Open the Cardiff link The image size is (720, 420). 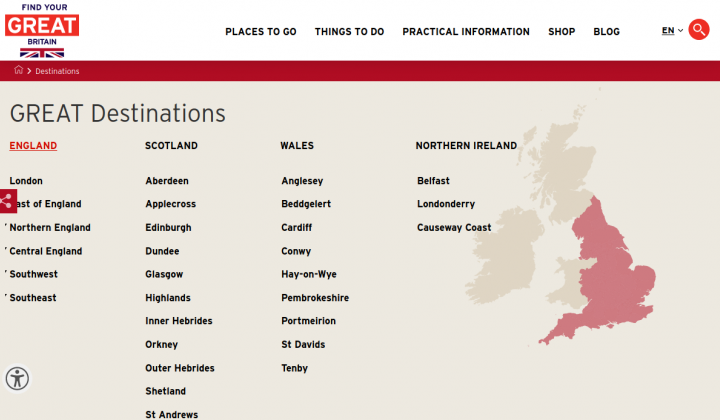297,228
